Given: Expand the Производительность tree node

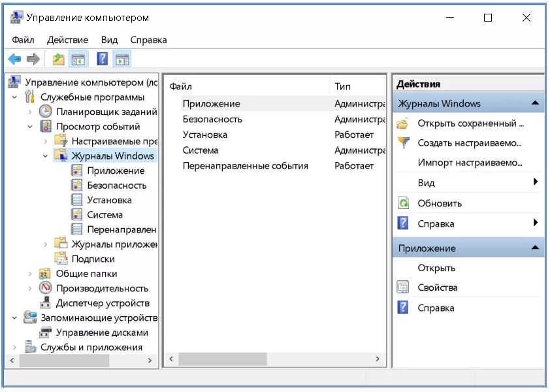Looking at the screenshot, I should [x=30, y=289].
